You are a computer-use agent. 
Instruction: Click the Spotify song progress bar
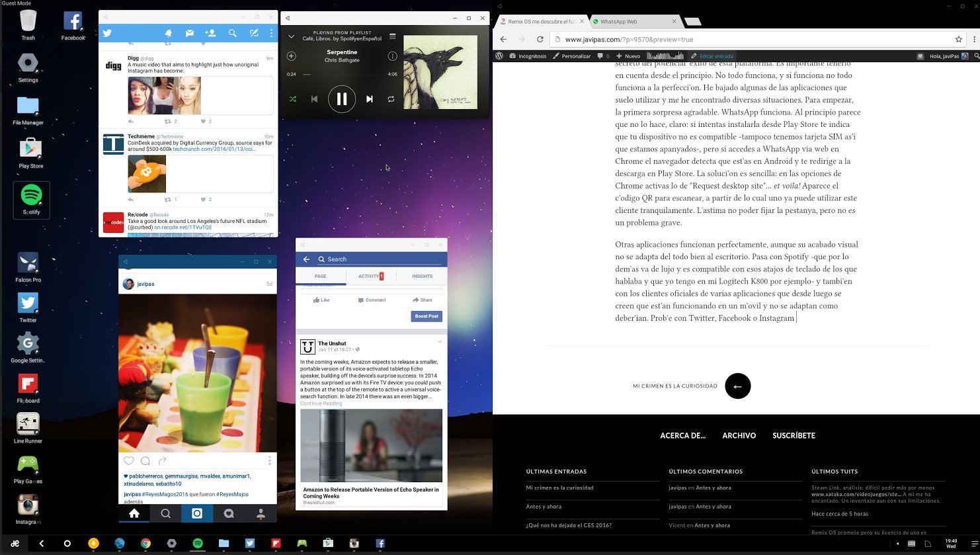coord(341,74)
